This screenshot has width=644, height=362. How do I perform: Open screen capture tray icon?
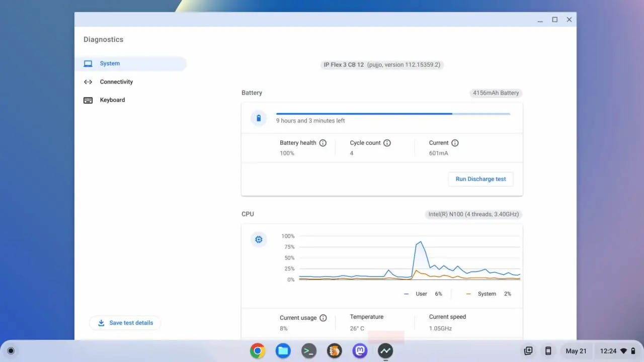coord(528,351)
